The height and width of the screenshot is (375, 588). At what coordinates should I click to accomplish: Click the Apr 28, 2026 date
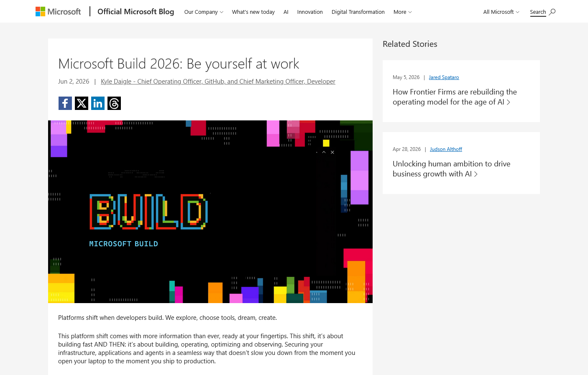(x=406, y=149)
